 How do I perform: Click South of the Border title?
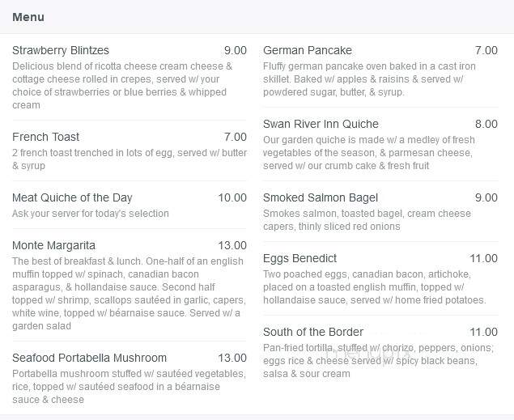coord(313,332)
